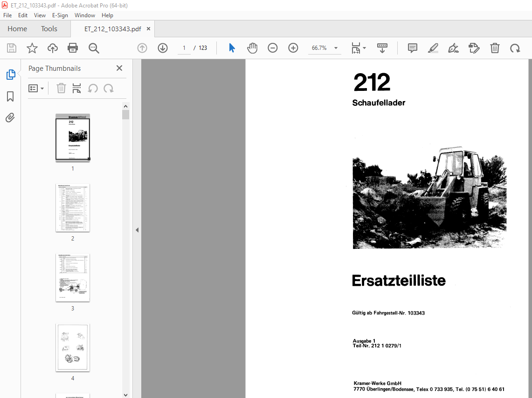The image size is (532, 398).
Task: Switch to the Tools tab
Action: click(x=49, y=29)
